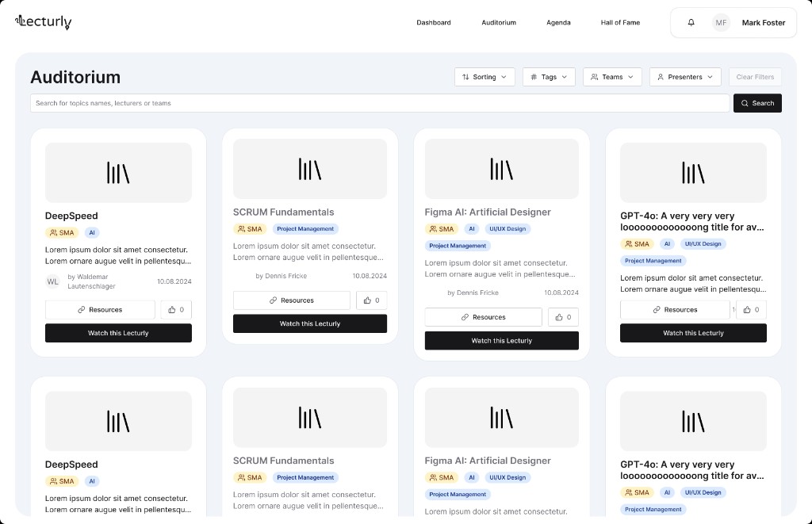Image resolution: width=812 pixels, height=524 pixels.
Task: Like the first GPT-4o lecture
Action: point(751,310)
